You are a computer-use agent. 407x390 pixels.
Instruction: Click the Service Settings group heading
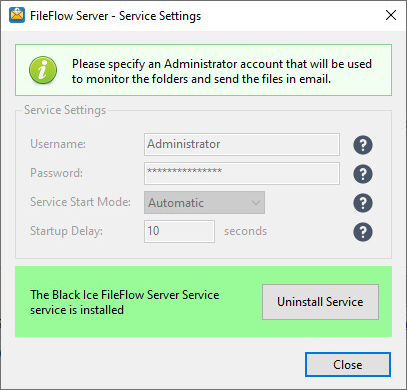click(x=65, y=110)
